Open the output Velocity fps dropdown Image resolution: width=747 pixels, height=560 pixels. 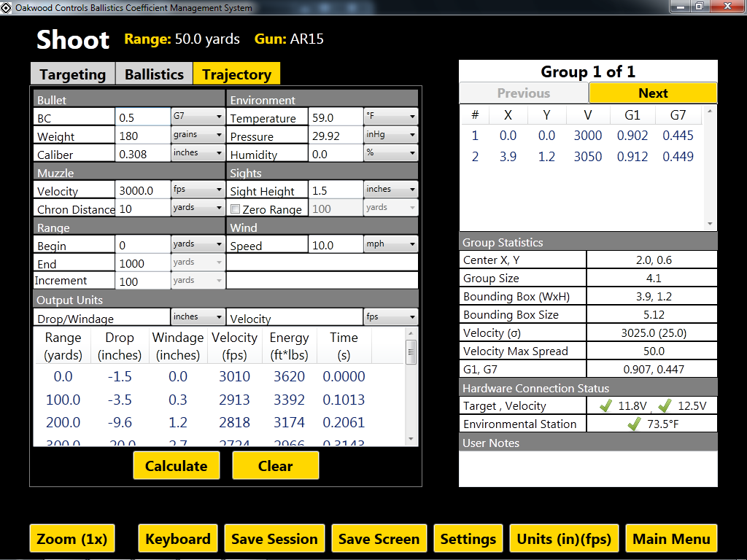pos(391,317)
